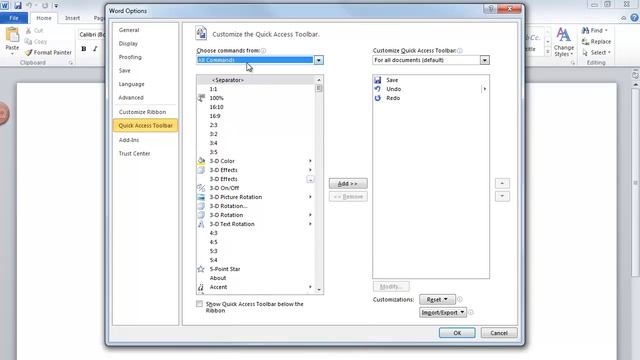
Task: Open Word Help question mark icon
Action: (634, 18)
